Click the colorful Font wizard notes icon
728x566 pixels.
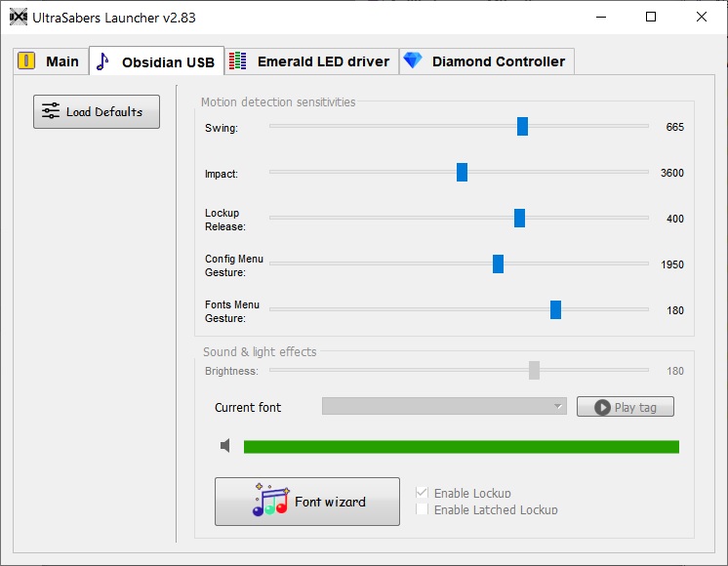(270, 500)
